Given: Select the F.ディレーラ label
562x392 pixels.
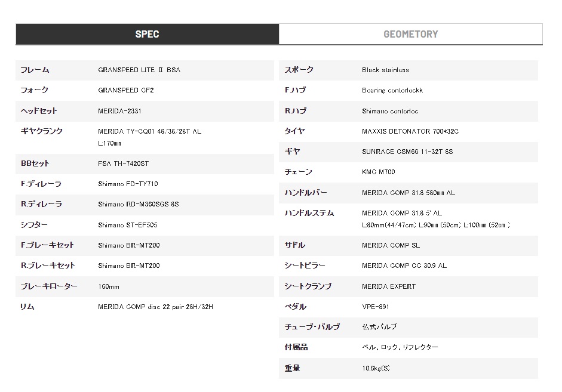Looking at the screenshot, I should tap(41, 184).
